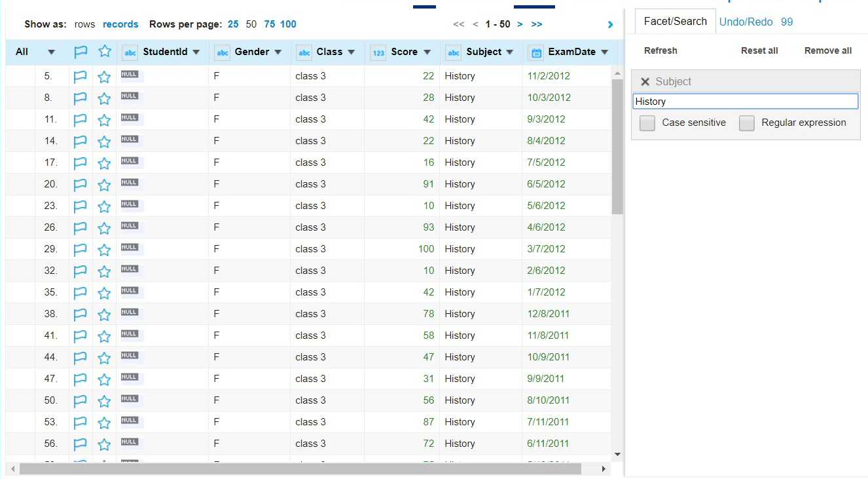Open the ExamDate column menu
Screen dimensions: 868x479
coord(604,52)
